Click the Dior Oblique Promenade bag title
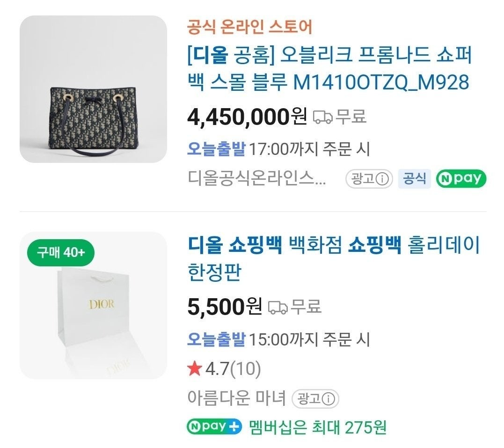 tap(329, 69)
